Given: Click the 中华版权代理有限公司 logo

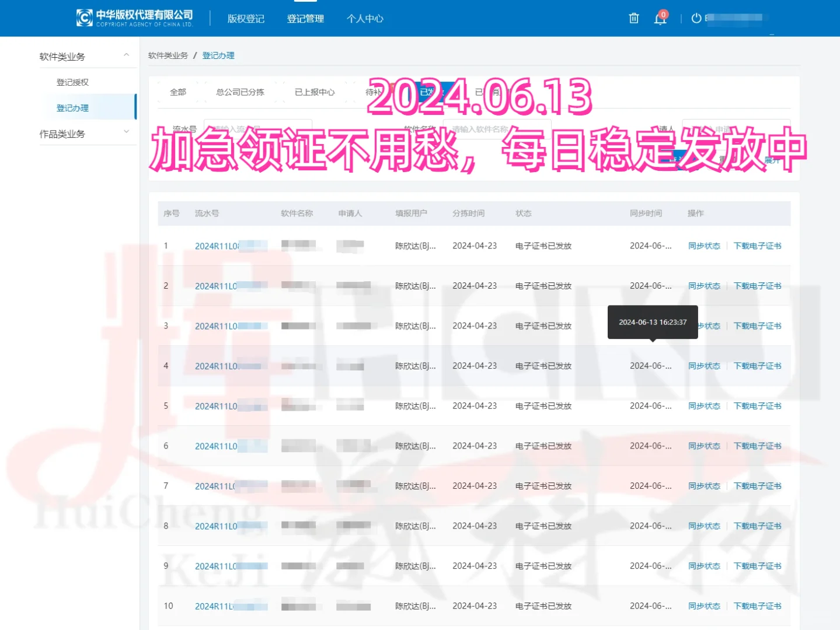Looking at the screenshot, I should tap(134, 17).
